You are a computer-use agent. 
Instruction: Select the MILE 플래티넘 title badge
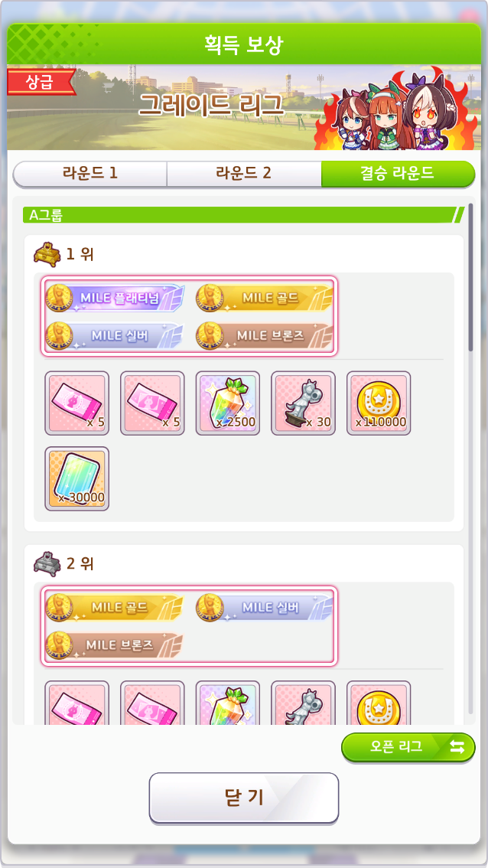tap(114, 298)
